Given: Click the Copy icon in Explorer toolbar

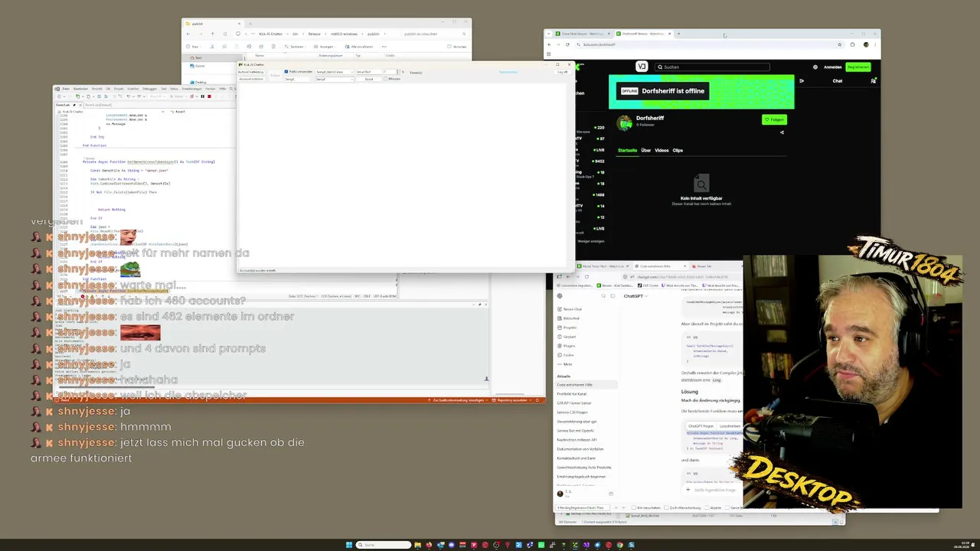Looking at the screenshot, I should (224, 47).
